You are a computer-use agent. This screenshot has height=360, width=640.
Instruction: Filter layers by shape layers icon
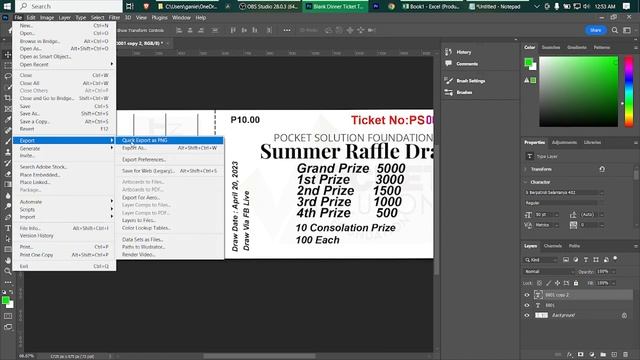pos(596,260)
